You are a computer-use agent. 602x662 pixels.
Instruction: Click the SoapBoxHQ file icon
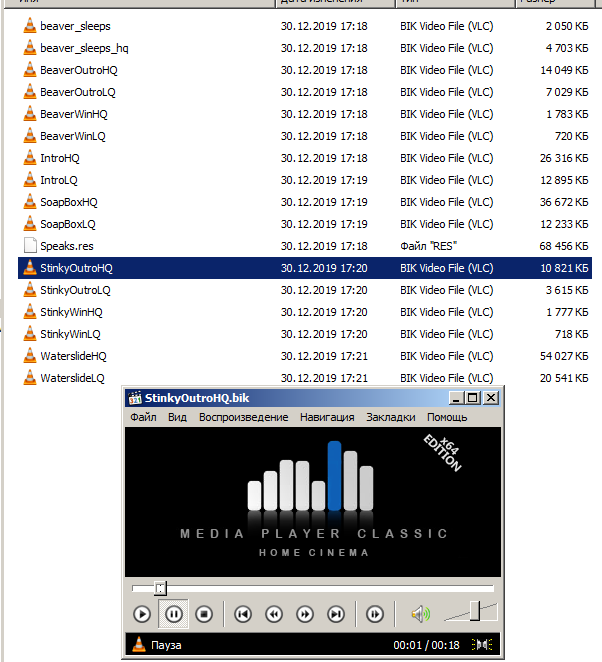[30, 201]
